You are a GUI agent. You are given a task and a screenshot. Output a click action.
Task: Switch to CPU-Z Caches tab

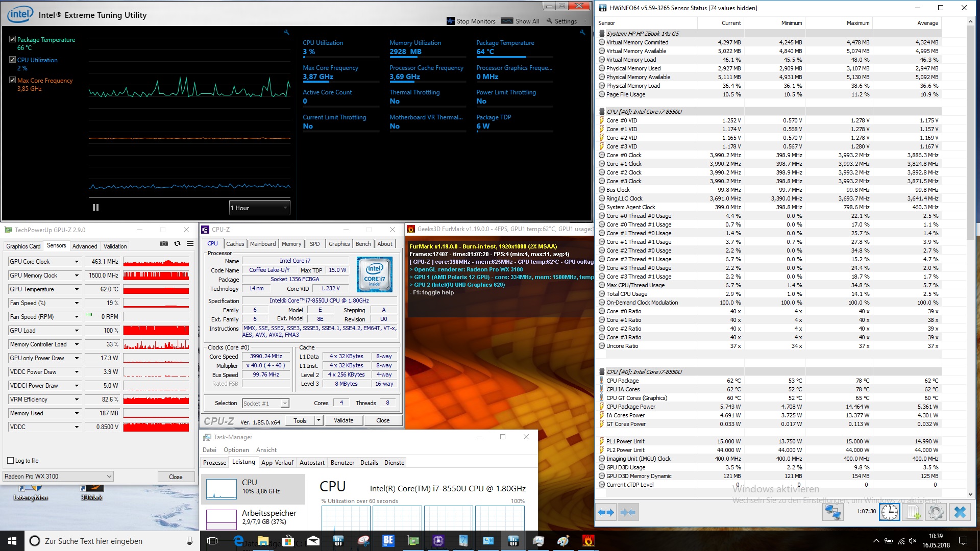pyautogui.click(x=235, y=244)
